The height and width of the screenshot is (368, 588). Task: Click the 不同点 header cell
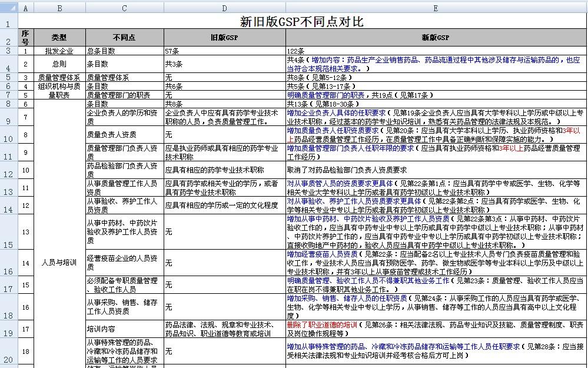click(x=125, y=38)
